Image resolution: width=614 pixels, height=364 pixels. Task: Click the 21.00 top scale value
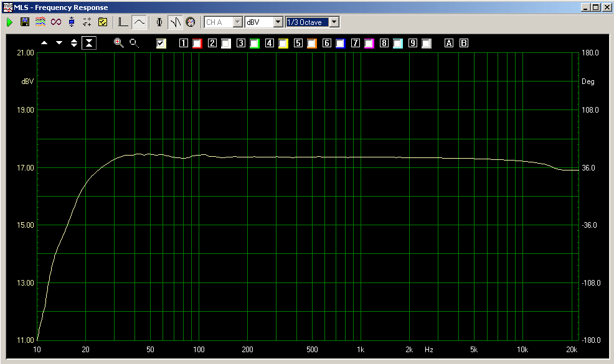coord(26,53)
